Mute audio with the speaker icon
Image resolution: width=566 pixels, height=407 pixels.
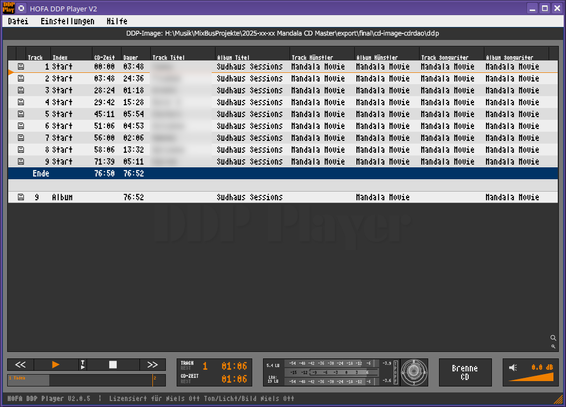tap(513, 368)
